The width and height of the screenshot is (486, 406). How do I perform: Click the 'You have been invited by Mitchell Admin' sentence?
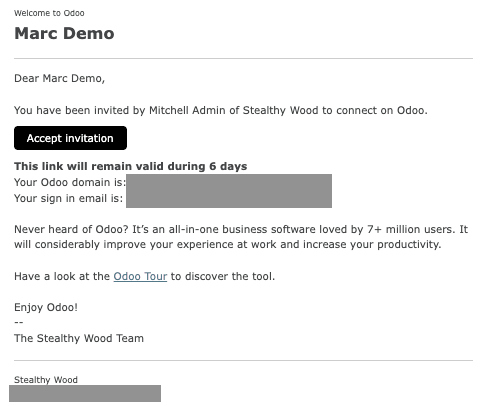tap(221, 110)
